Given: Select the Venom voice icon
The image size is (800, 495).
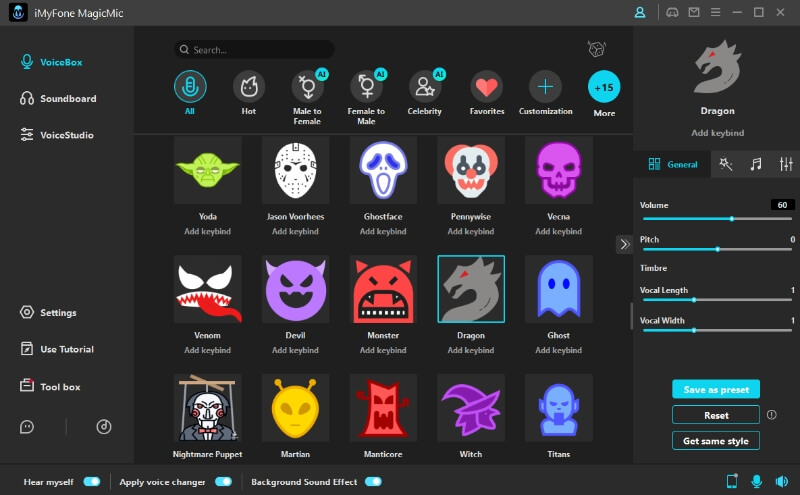Looking at the screenshot, I should point(208,289).
